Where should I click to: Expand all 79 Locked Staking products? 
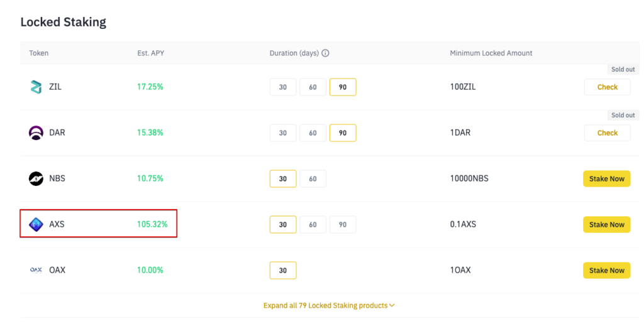coord(329,305)
